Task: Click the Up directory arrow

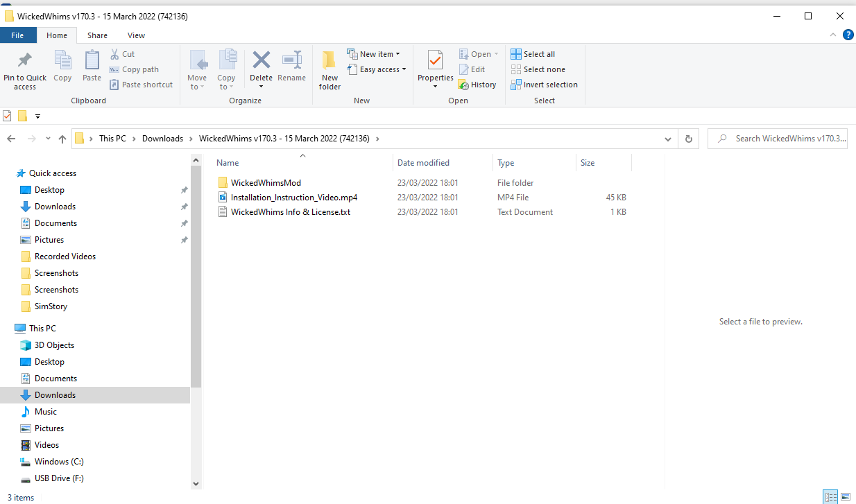Action: click(62, 139)
